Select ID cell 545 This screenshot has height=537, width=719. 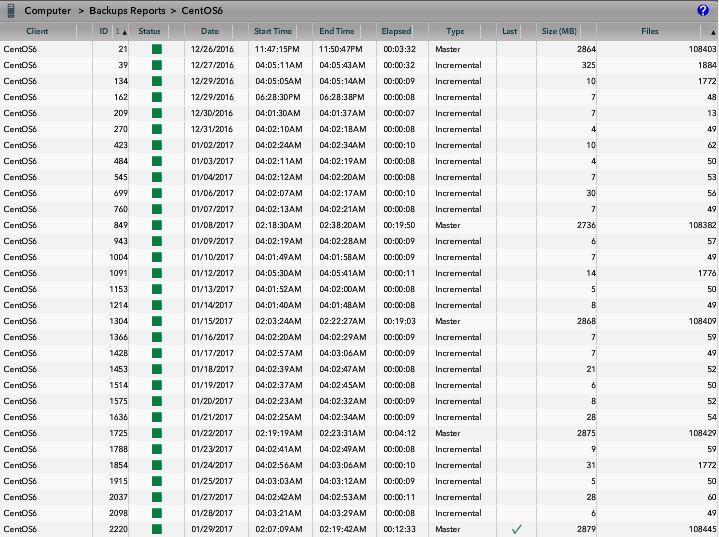click(121, 177)
